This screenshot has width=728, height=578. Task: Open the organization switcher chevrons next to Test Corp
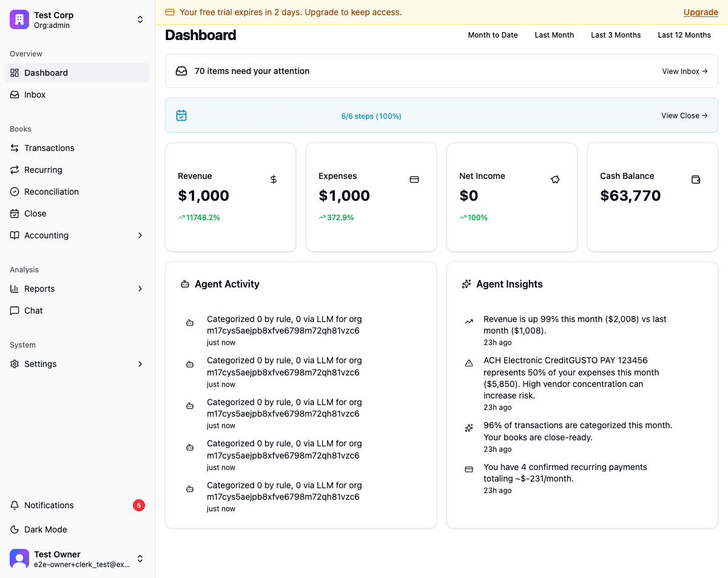tap(140, 19)
